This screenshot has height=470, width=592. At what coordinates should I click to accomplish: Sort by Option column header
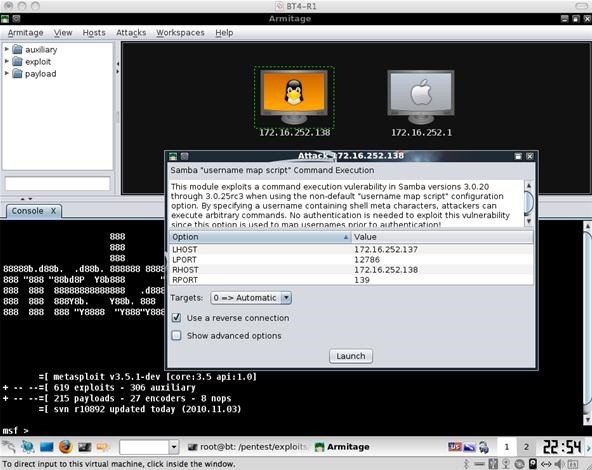(x=260, y=237)
